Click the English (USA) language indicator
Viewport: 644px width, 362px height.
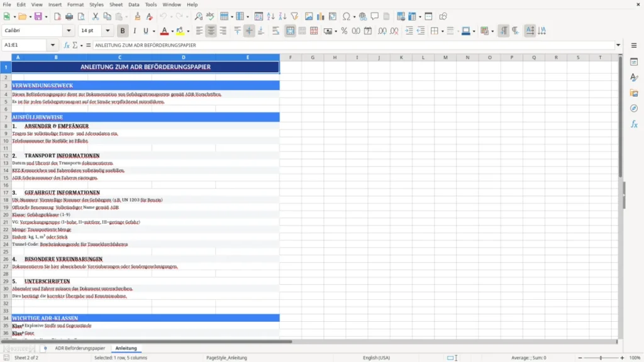point(376,358)
